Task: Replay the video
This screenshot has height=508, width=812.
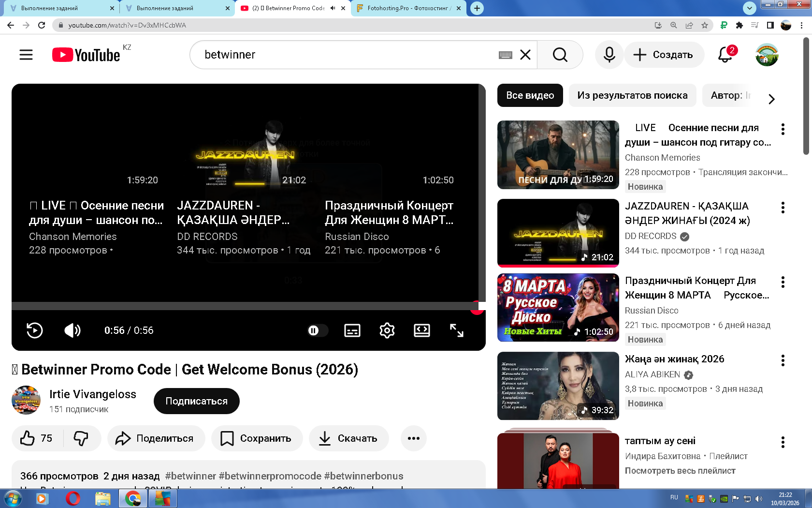Action: [34, 330]
